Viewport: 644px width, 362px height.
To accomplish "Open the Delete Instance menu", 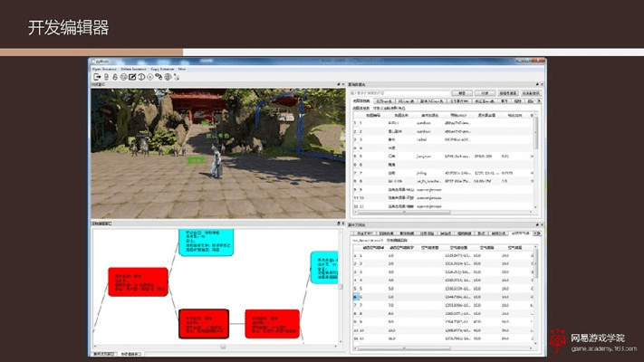I will click(133, 69).
